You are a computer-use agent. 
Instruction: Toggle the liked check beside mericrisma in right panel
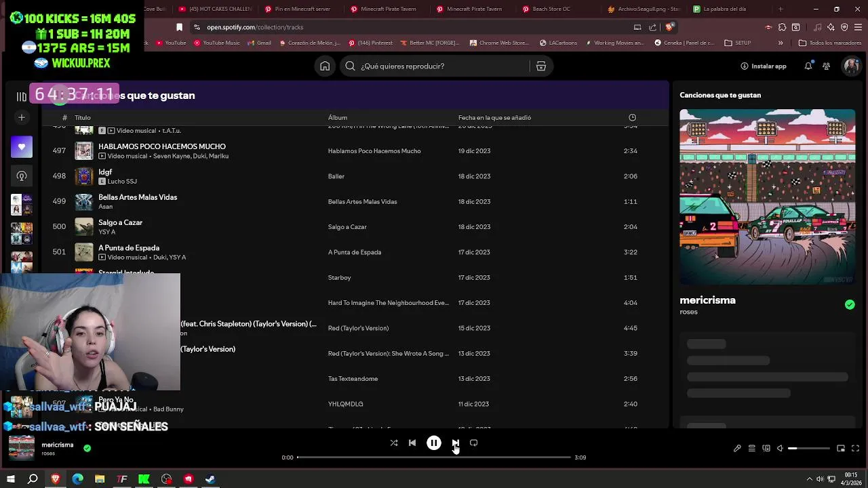(850, 305)
